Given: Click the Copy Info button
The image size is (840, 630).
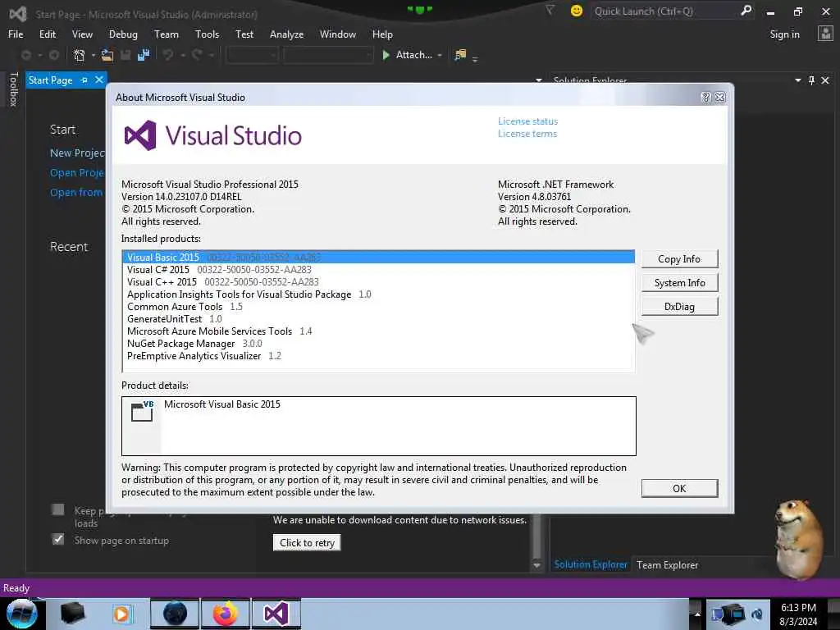Looking at the screenshot, I should click(679, 258).
